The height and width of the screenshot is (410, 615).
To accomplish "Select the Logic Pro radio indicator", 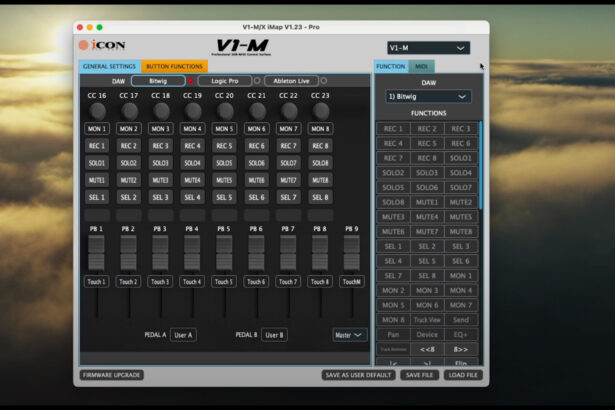I will coord(257,81).
